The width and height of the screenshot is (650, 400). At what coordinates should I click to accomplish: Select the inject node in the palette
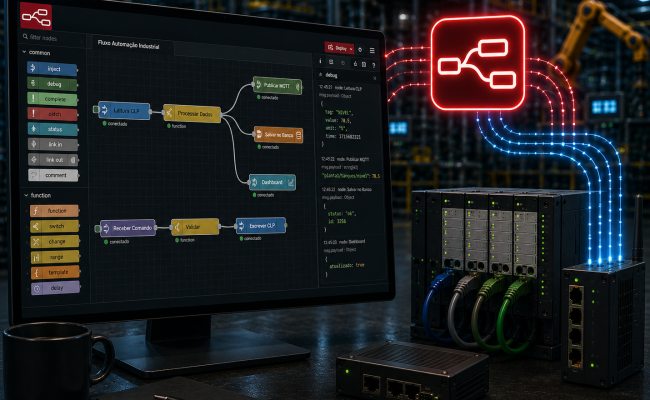52,69
